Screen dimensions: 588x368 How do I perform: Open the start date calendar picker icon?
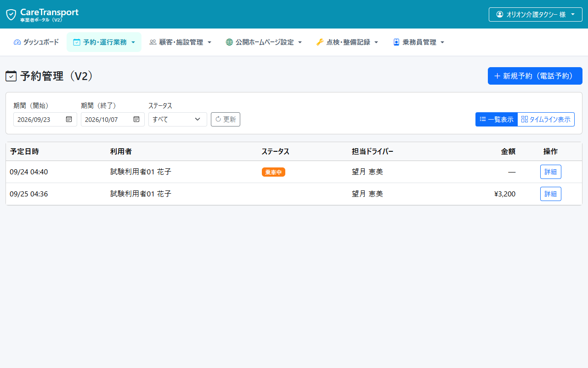69,119
